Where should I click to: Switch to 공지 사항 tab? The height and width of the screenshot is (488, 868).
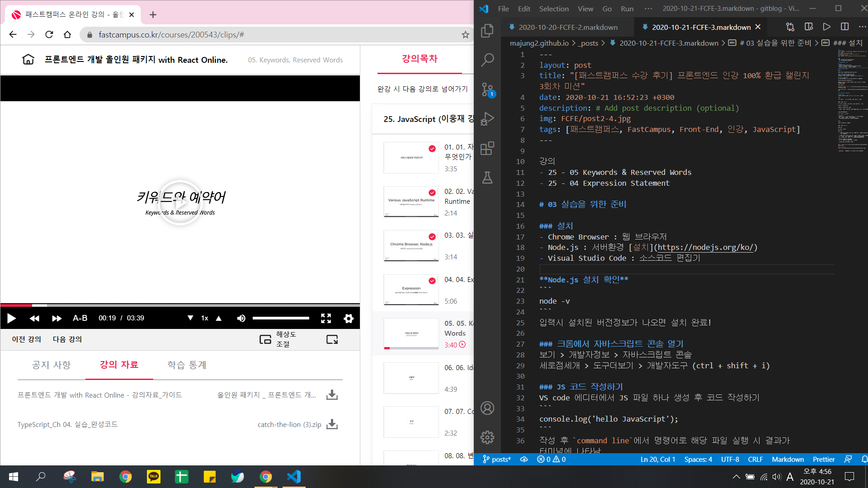click(x=52, y=365)
